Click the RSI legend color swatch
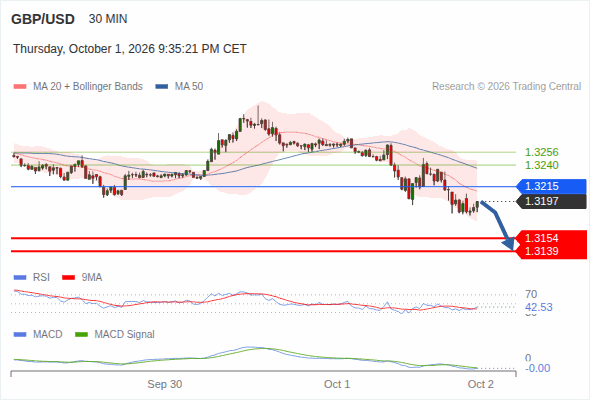This screenshot has width=590, height=400. (x=20, y=278)
